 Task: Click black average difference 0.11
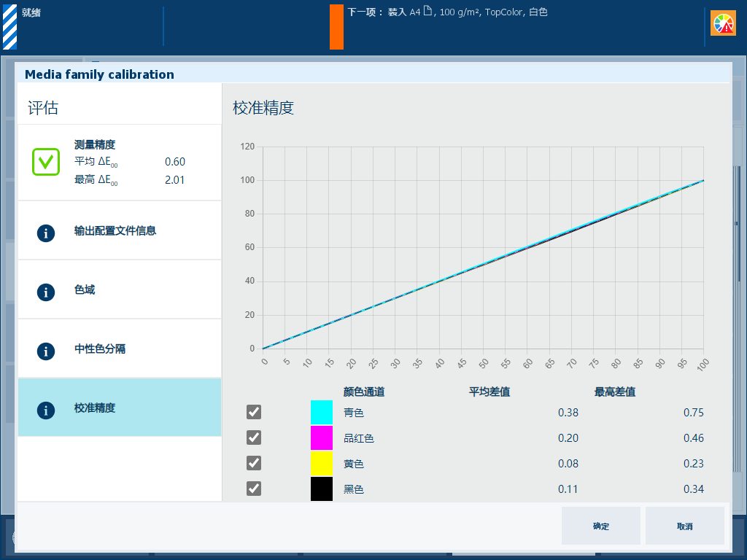(x=568, y=489)
